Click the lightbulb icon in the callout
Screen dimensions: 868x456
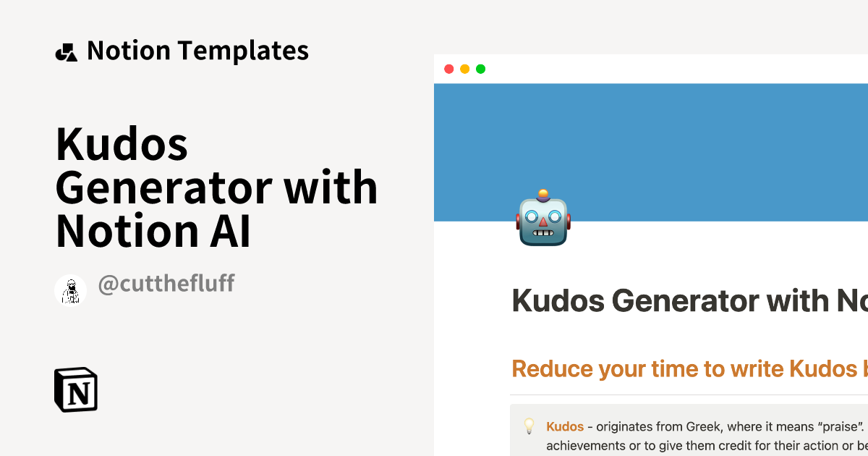pos(530,426)
